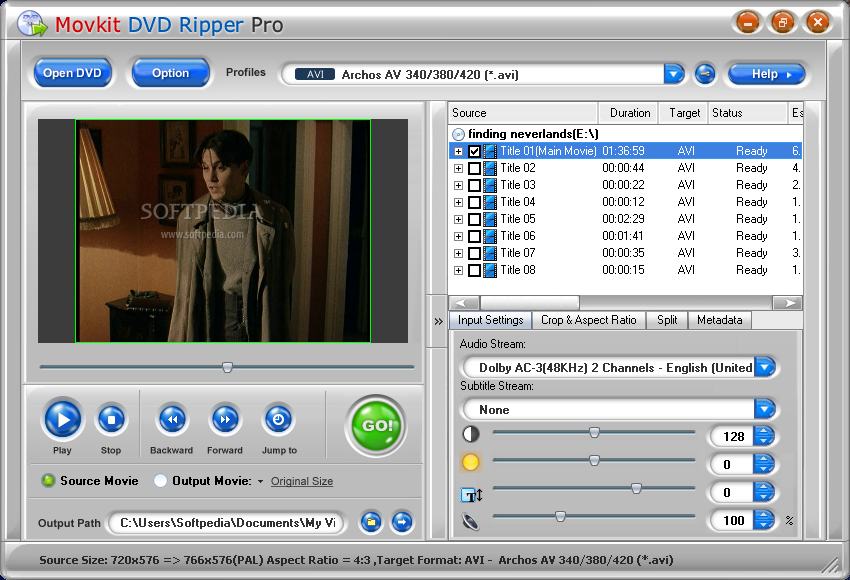Click the video seek slider handle
The width and height of the screenshot is (850, 580).
click(x=228, y=368)
